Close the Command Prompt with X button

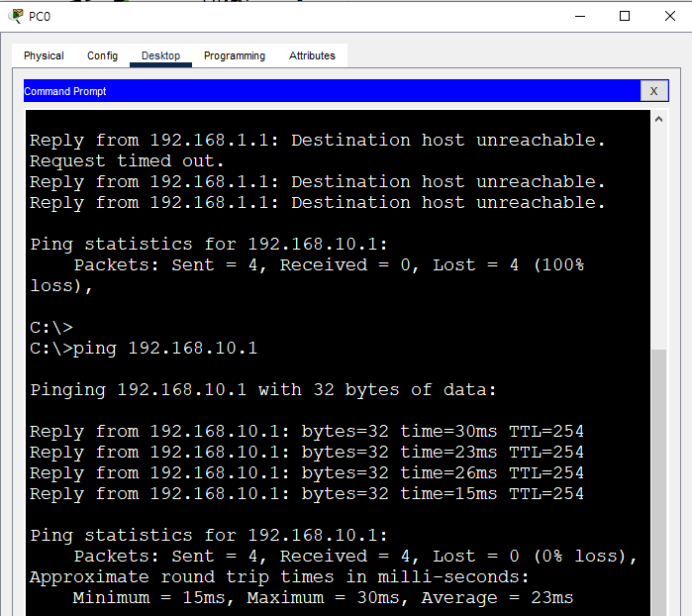tap(654, 91)
